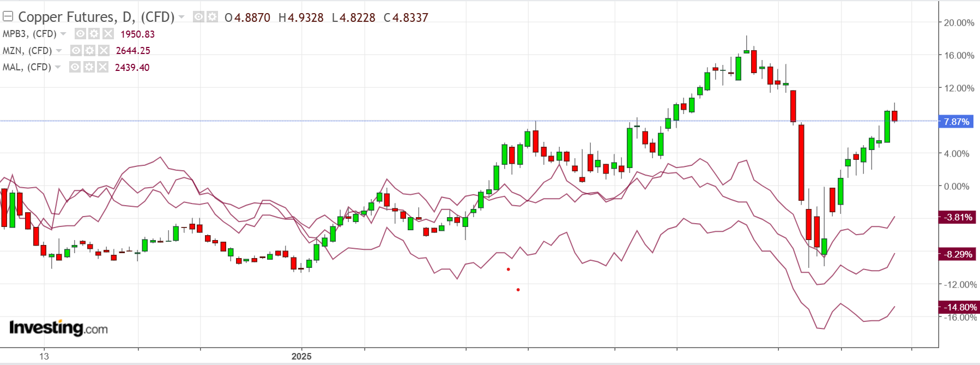Screen dimensions: 980x365
Task: Click the MPB3 value 1950.83
Action: click(x=137, y=34)
